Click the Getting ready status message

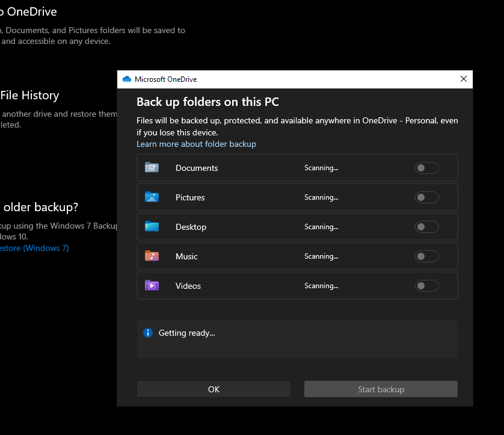[x=187, y=333]
